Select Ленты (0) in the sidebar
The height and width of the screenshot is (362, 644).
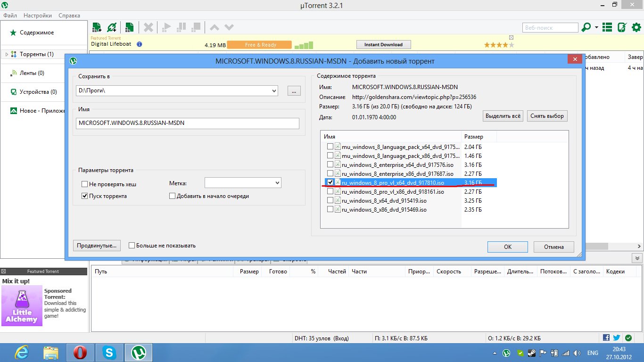coord(32,73)
